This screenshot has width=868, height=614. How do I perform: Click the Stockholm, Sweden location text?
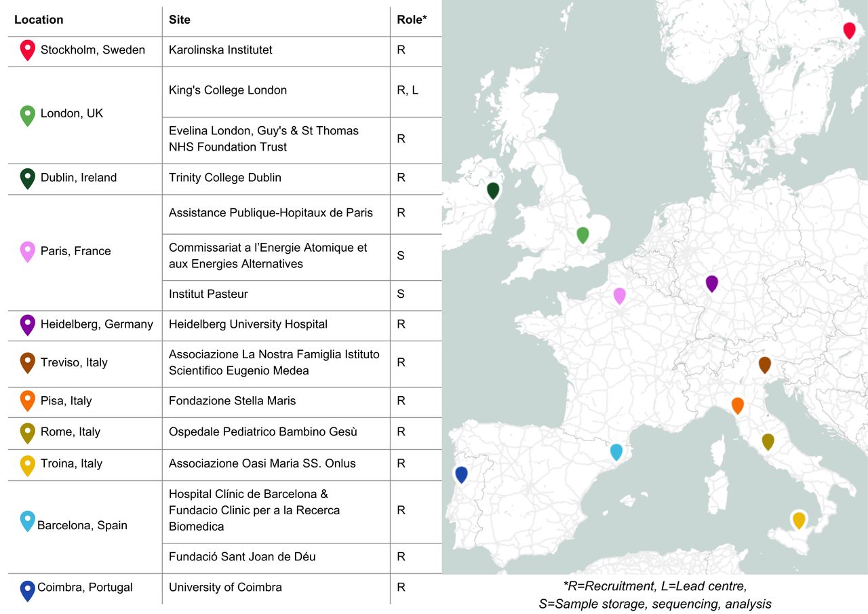click(93, 50)
